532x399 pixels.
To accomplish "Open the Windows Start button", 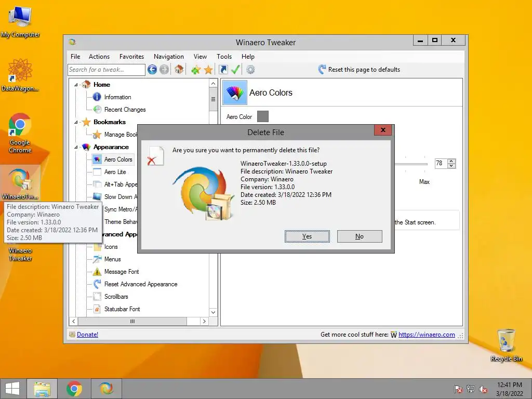I will tap(12, 389).
